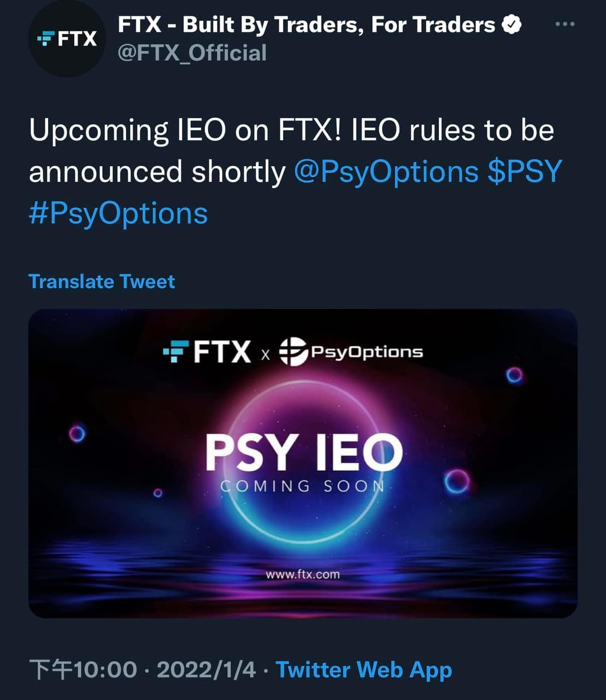Open the #PsyOptions hashtag
This screenshot has height=700, width=606.
(x=118, y=213)
